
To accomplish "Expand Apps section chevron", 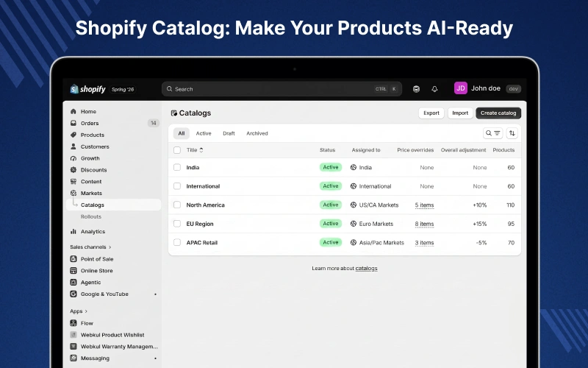I will (x=86, y=311).
